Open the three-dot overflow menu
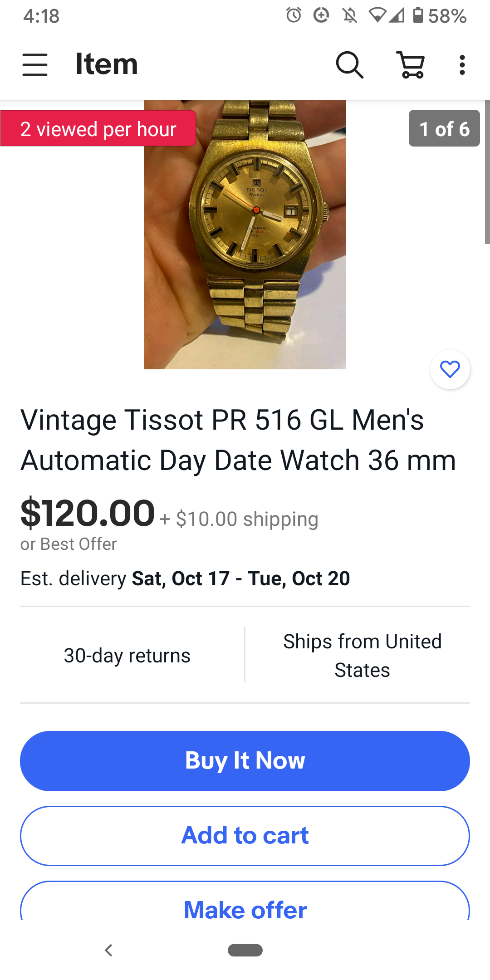 pyautogui.click(x=462, y=65)
